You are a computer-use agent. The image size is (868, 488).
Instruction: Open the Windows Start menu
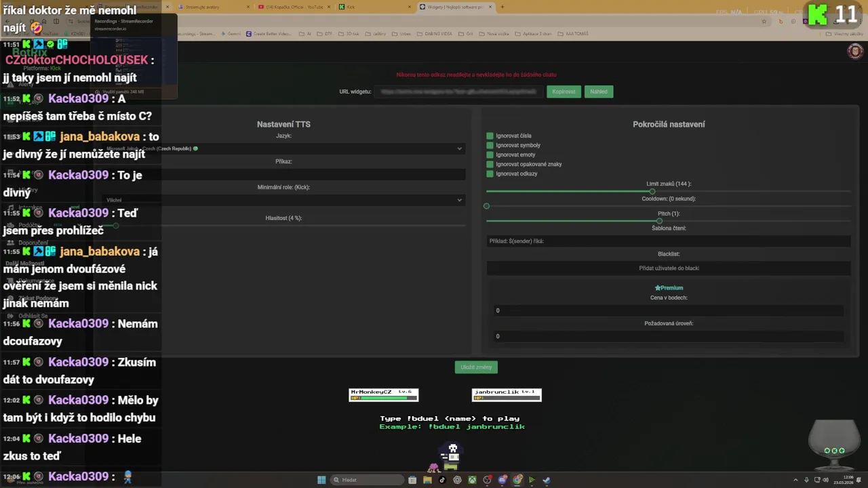[321, 480]
